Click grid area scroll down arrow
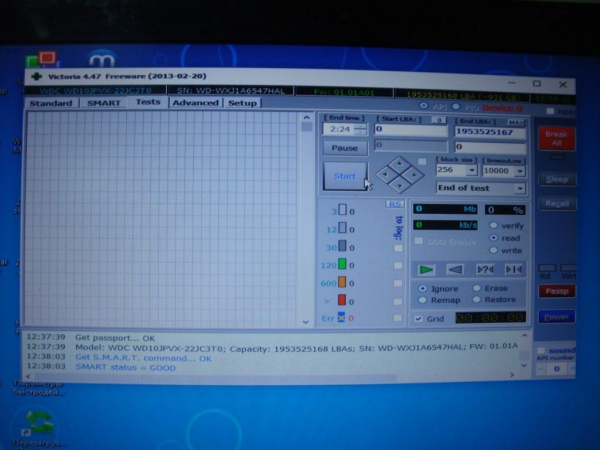 click(x=306, y=322)
